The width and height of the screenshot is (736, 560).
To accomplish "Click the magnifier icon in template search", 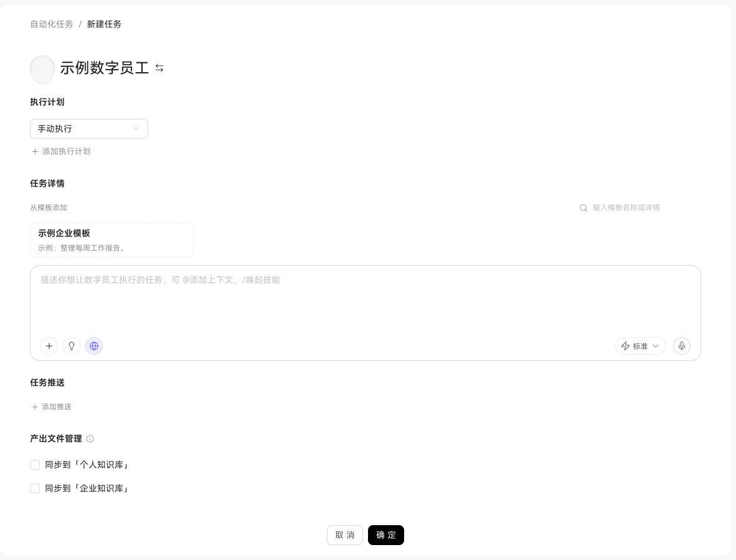I will click(x=583, y=208).
